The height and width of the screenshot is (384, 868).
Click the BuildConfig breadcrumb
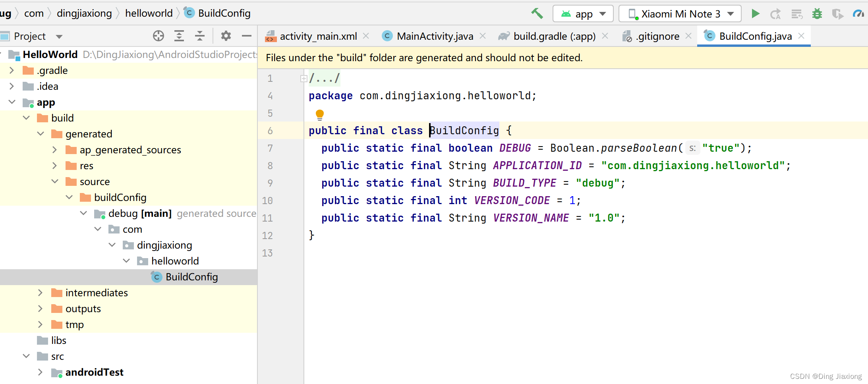(x=217, y=14)
